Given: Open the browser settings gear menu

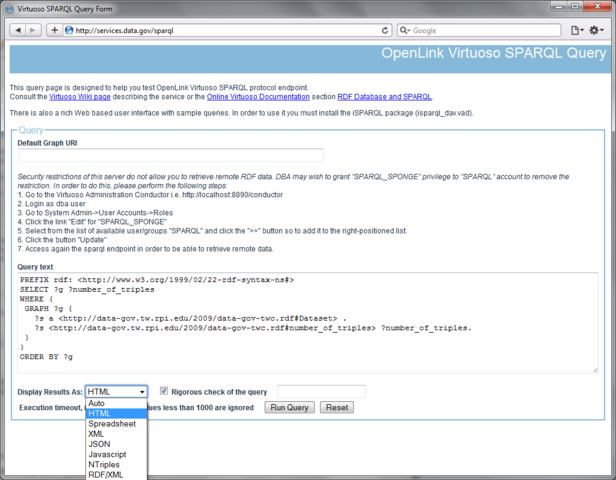Looking at the screenshot, I should coord(596,30).
